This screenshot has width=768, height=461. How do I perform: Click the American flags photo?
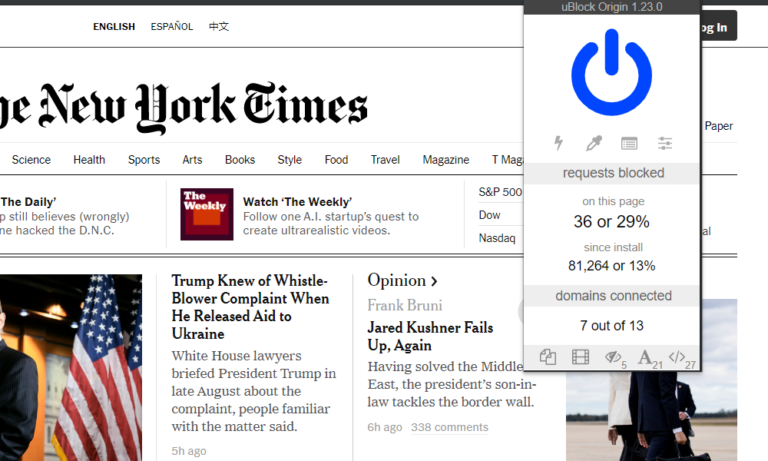pos(71,367)
